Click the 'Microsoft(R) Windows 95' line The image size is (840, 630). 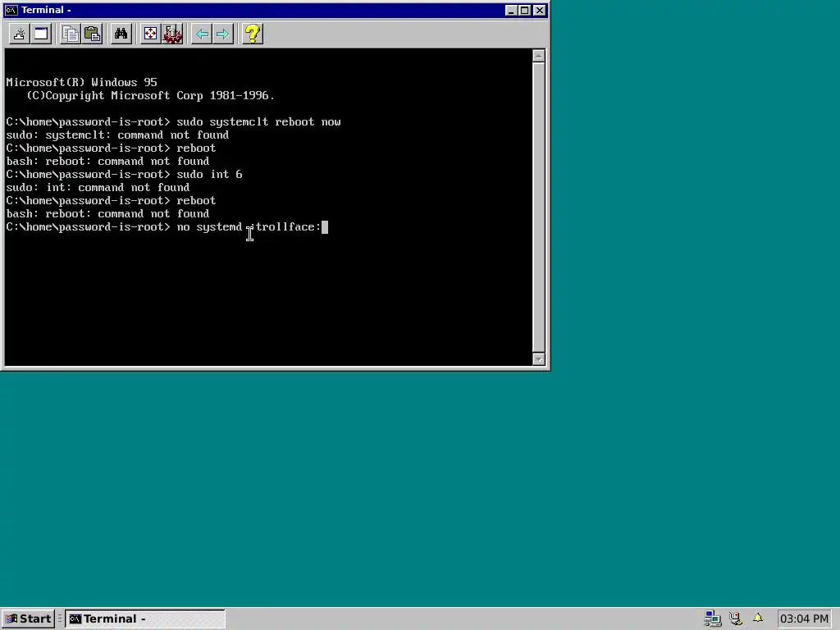point(81,83)
